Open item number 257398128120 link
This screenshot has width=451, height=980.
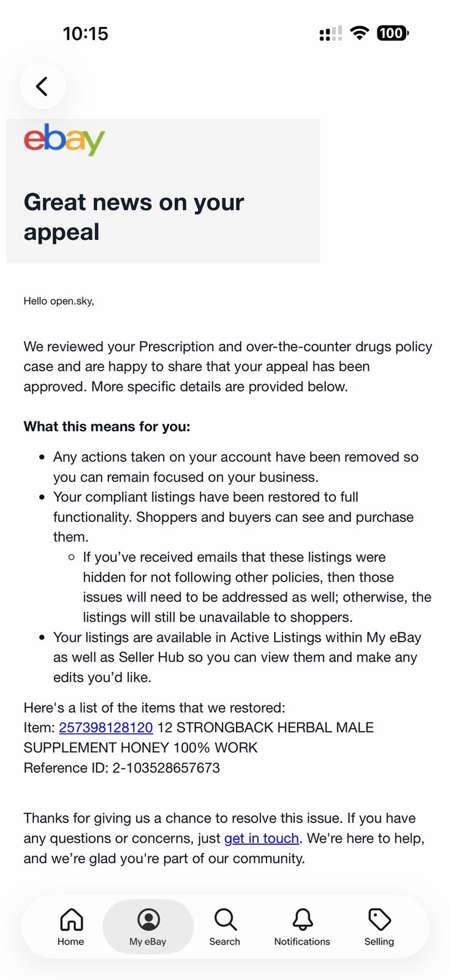pyautogui.click(x=106, y=728)
